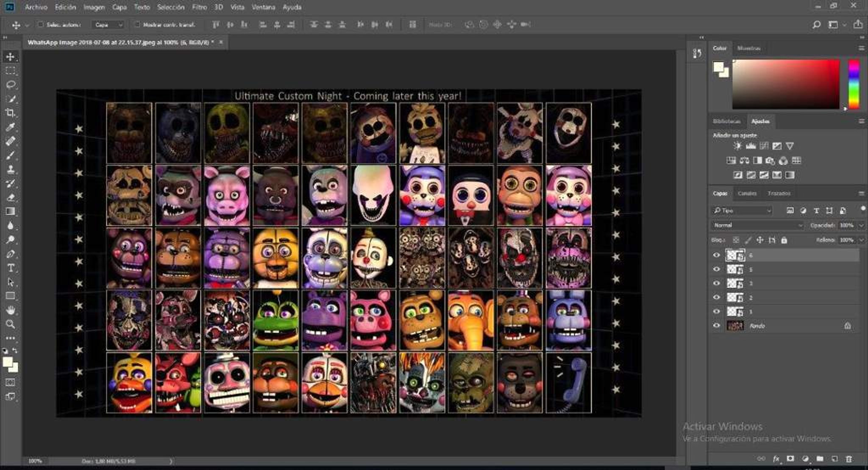Select the Eyedropper tool
868x470 pixels.
tap(11, 127)
